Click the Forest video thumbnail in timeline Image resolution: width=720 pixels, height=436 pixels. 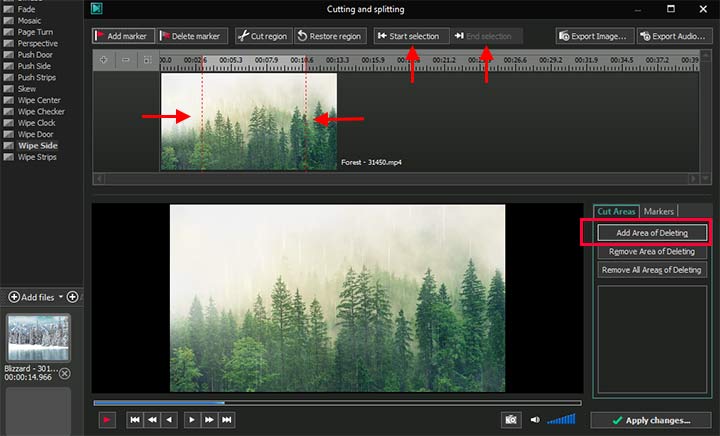coord(248,122)
